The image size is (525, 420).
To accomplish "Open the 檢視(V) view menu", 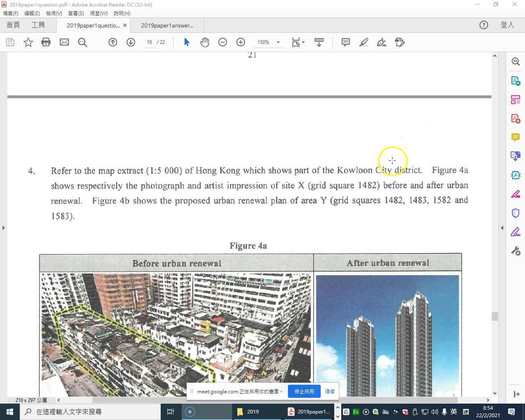I will (53, 13).
